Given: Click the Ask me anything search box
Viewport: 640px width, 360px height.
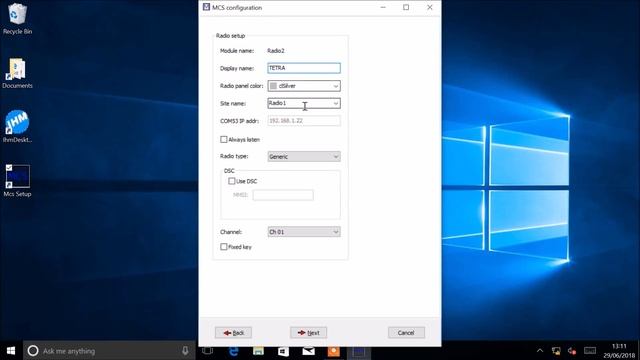Looking at the screenshot, I should pos(109,351).
